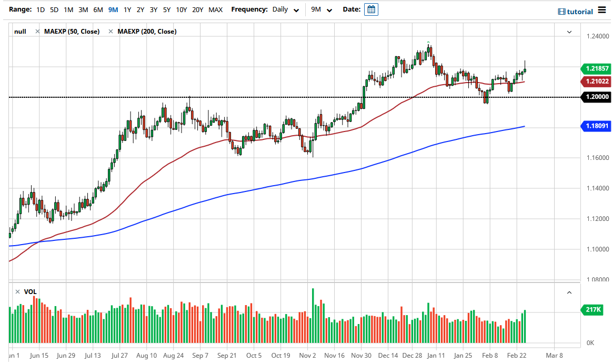Open the 9M period dropdown
The width and height of the screenshot is (612, 364).
(x=321, y=10)
